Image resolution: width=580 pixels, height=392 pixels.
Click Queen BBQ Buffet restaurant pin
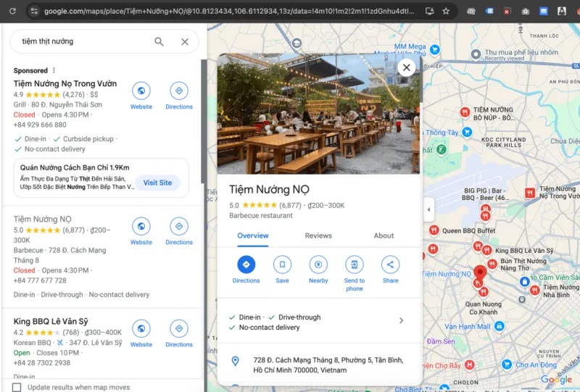434,230
